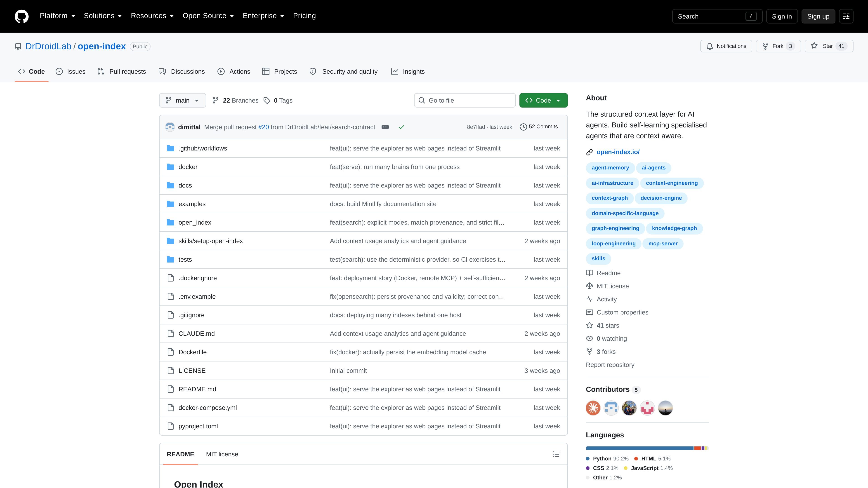Click the HTML red dot in Languages
Screen dimensions: 868x488
(636, 459)
